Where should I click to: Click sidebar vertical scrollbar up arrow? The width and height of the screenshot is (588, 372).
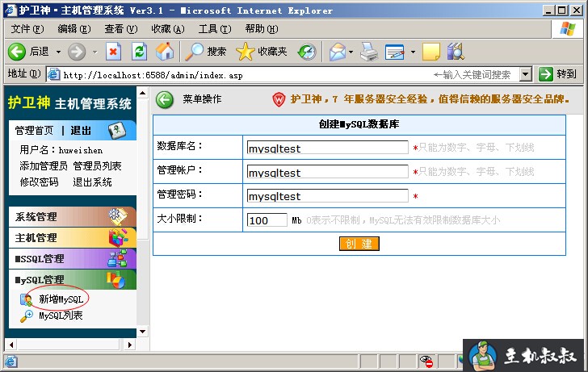(142, 93)
